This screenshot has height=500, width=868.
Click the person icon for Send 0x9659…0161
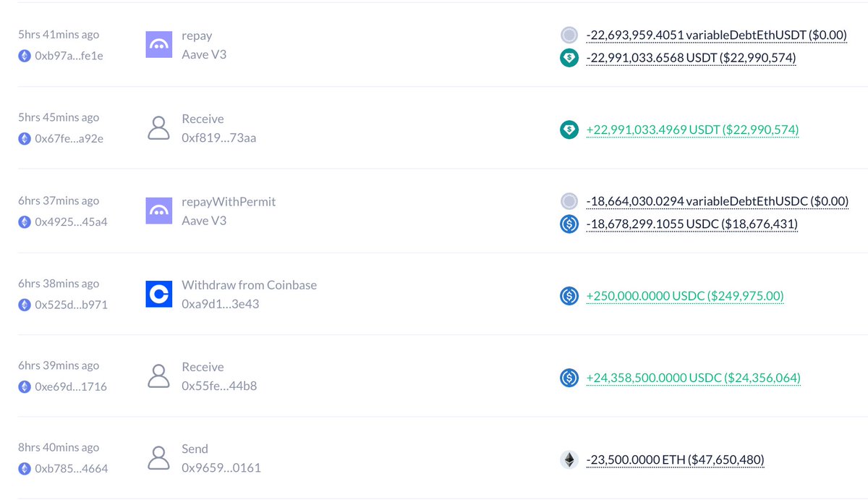point(159,458)
